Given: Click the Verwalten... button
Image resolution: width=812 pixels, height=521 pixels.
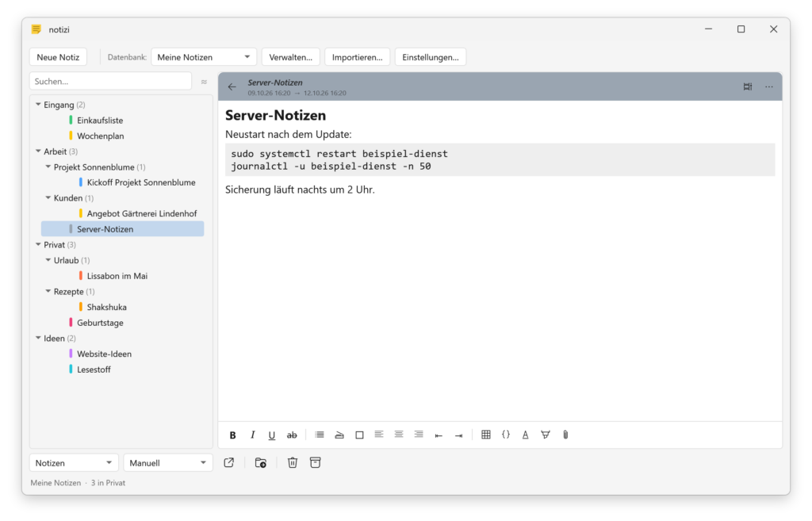Looking at the screenshot, I should click(290, 57).
